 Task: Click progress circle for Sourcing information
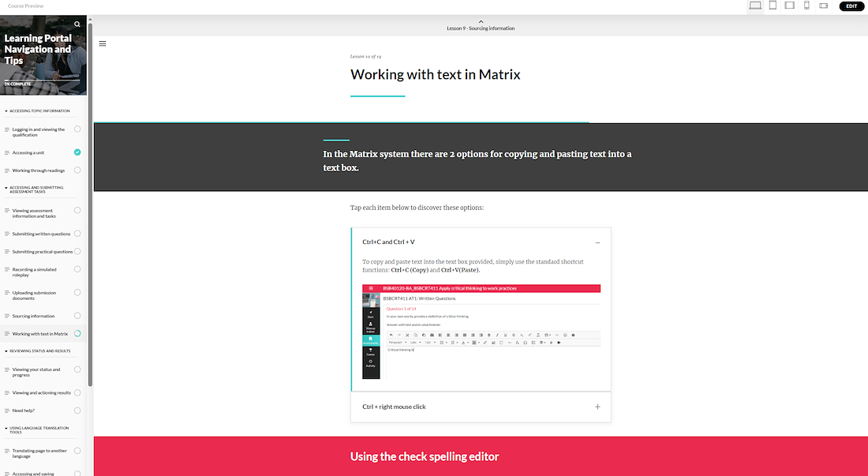77,316
